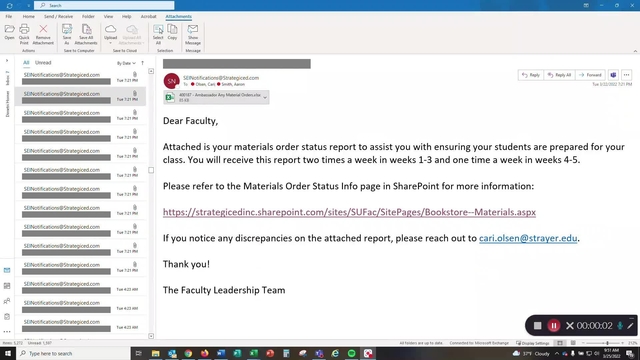Viewport: 640px width, 360px height.
Task: Click the Remove Attachment red X icon
Action: tap(43, 29)
